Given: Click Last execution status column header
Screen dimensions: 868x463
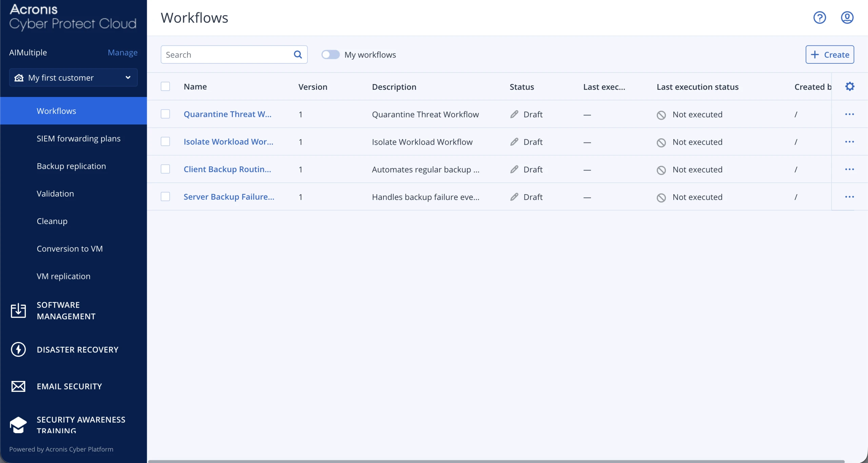Looking at the screenshot, I should click(697, 87).
